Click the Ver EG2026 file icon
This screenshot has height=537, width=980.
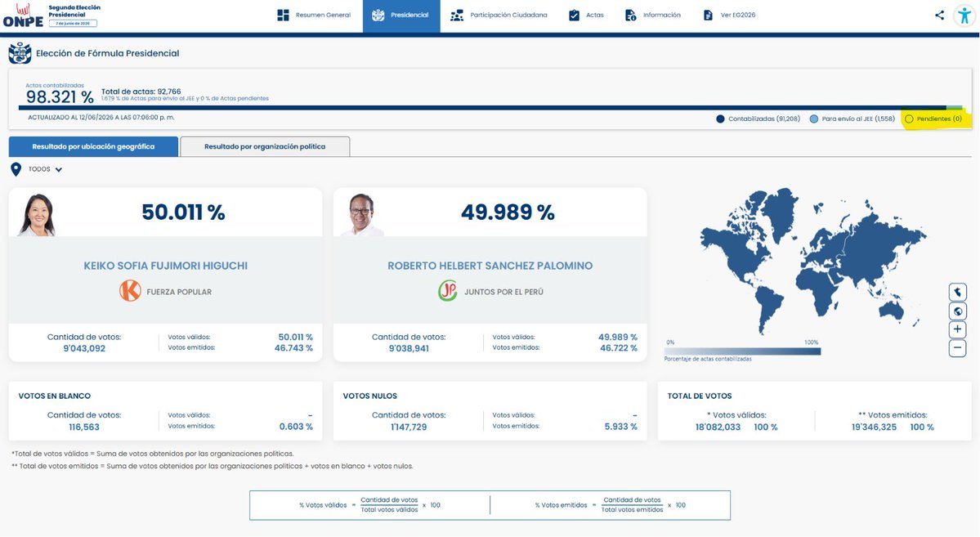coord(708,15)
